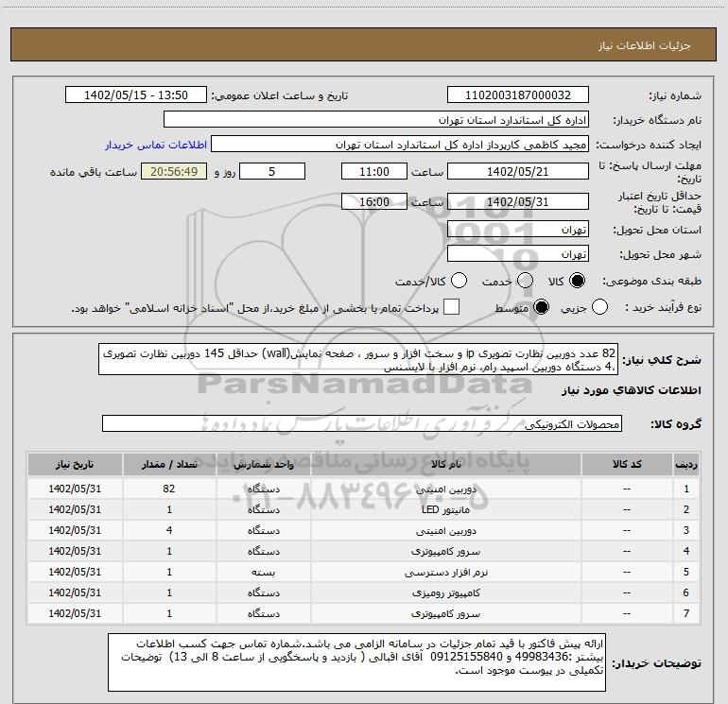Select the مانیتور LED item name

(445, 509)
